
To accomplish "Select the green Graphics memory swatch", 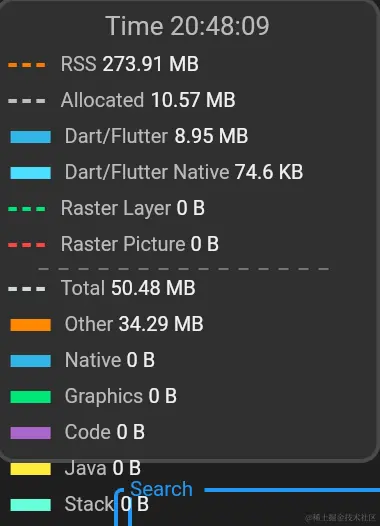I will pyautogui.click(x=31, y=397).
